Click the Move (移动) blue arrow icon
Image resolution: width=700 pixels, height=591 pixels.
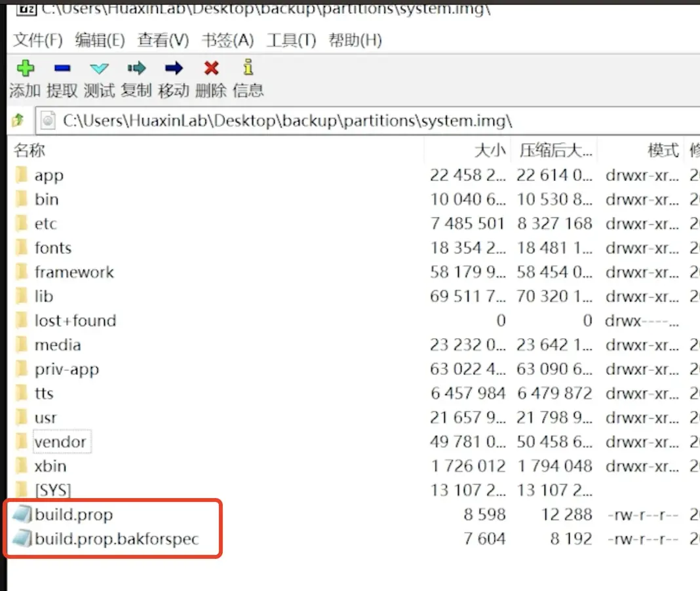[x=174, y=67]
